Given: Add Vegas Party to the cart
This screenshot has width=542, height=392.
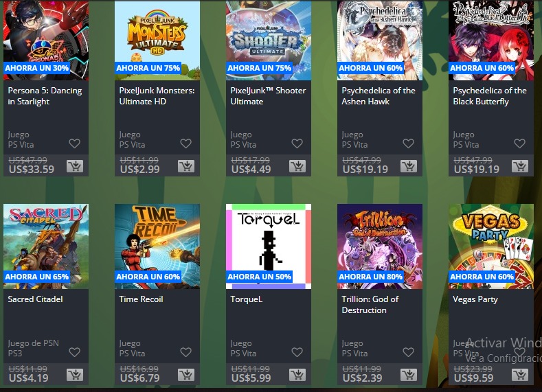Looking at the screenshot, I should 520,375.
